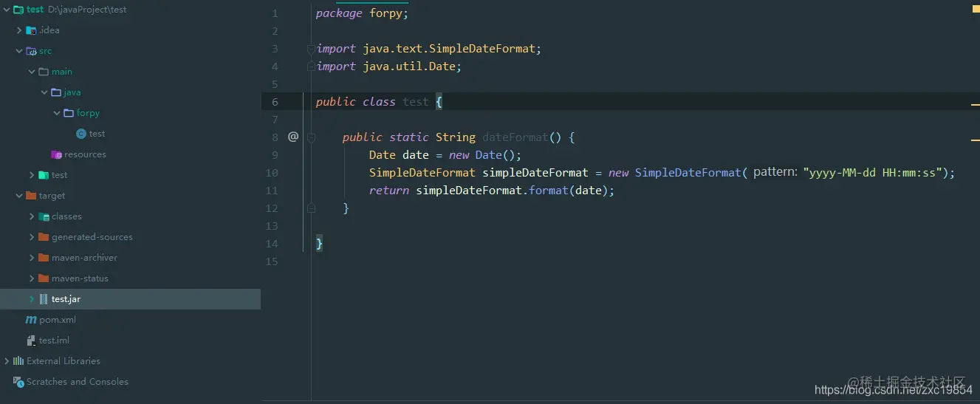
Task: Click new Date() on line 9
Action: (x=482, y=155)
